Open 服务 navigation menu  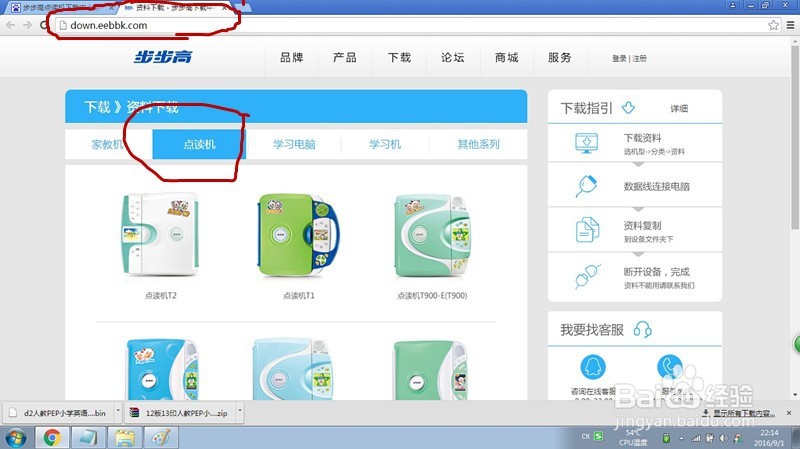click(x=560, y=58)
